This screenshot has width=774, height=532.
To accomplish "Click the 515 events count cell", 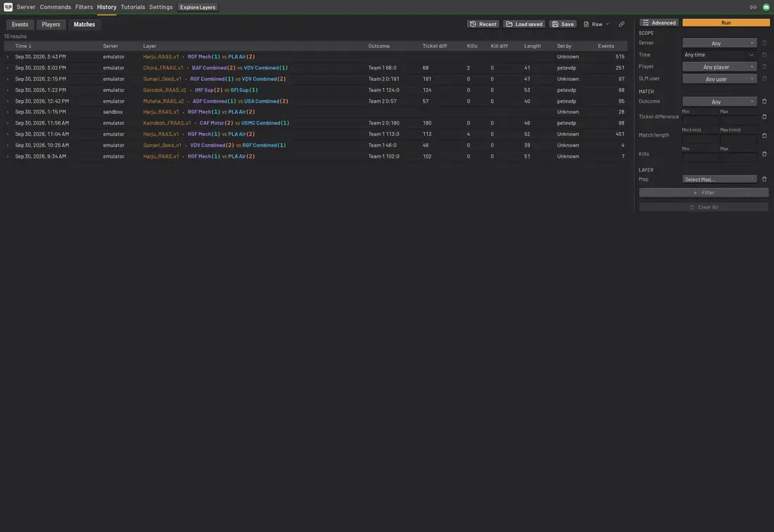I will click(619, 57).
